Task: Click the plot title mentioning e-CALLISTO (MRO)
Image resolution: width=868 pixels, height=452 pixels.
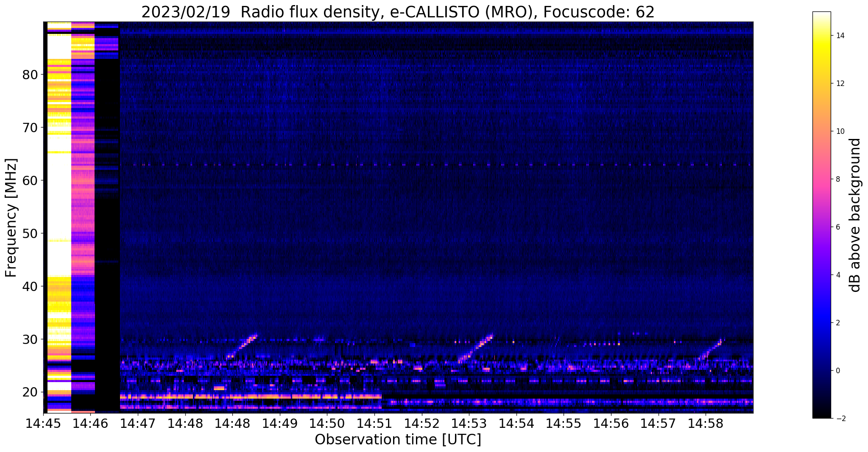Action: click(x=398, y=12)
